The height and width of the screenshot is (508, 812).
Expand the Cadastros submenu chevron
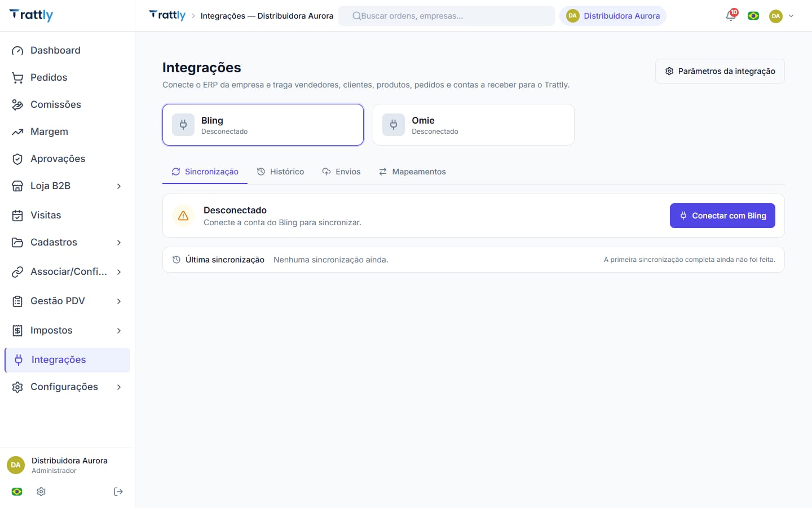click(119, 243)
